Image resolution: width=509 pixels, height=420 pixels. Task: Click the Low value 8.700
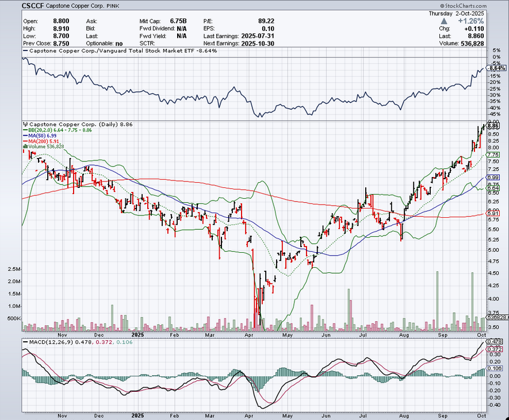click(x=61, y=36)
